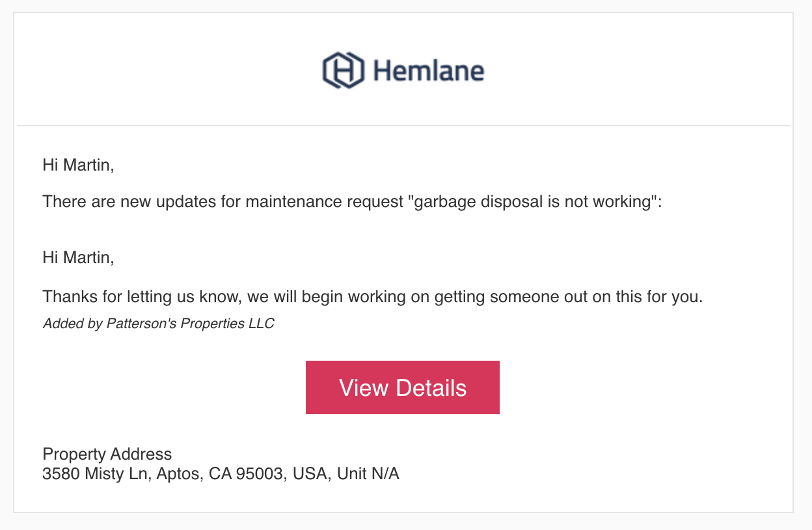Click "Added by Patterson's Properties LLC" note
Image resolution: width=812 pixels, height=530 pixels.
[158, 324]
